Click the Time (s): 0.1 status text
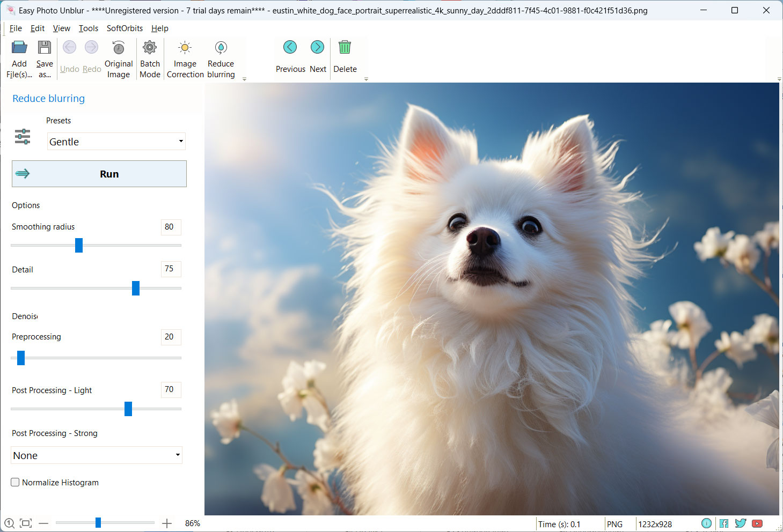 click(559, 524)
